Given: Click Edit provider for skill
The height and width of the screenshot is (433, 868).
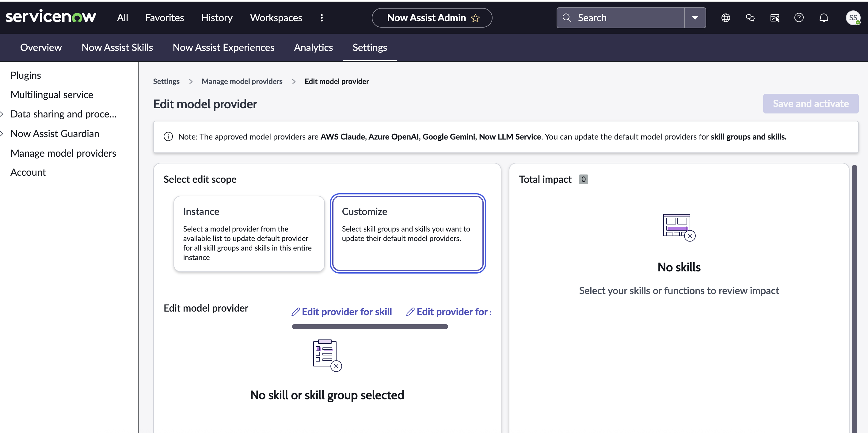Looking at the screenshot, I should (x=342, y=312).
